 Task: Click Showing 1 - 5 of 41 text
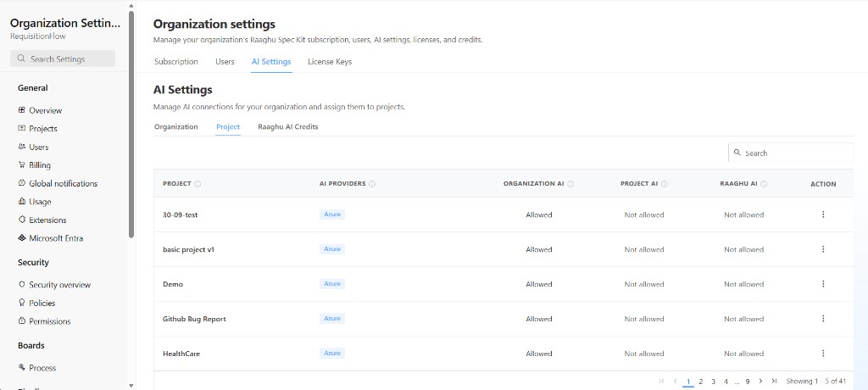[x=816, y=382]
